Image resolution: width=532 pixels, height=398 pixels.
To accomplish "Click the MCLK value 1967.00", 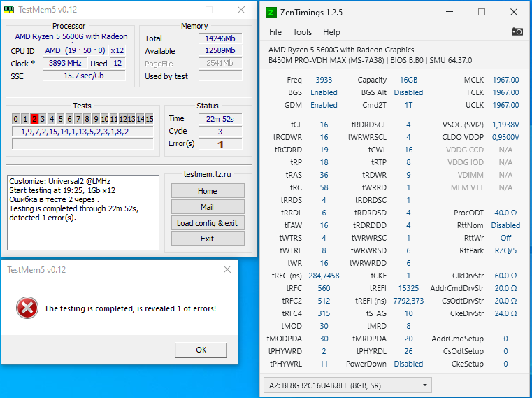I will point(505,80).
